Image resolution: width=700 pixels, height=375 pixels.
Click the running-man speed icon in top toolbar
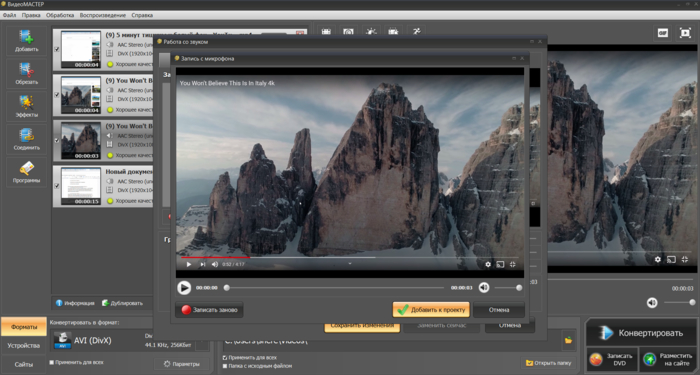[x=416, y=32]
